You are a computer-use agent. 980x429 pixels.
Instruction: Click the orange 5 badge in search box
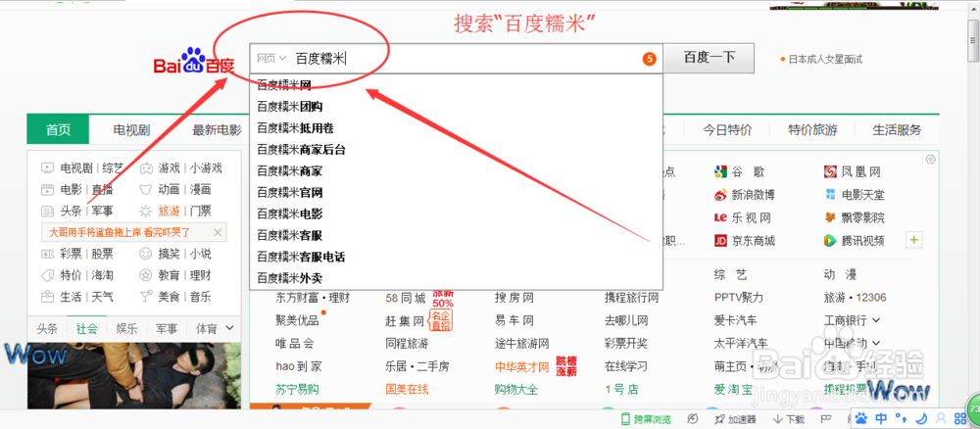[650, 59]
